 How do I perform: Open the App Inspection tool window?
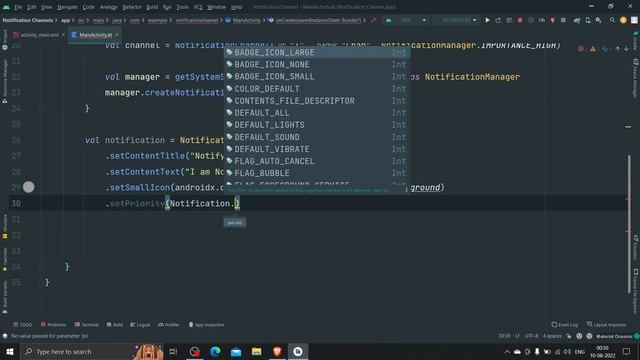pos(207,325)
